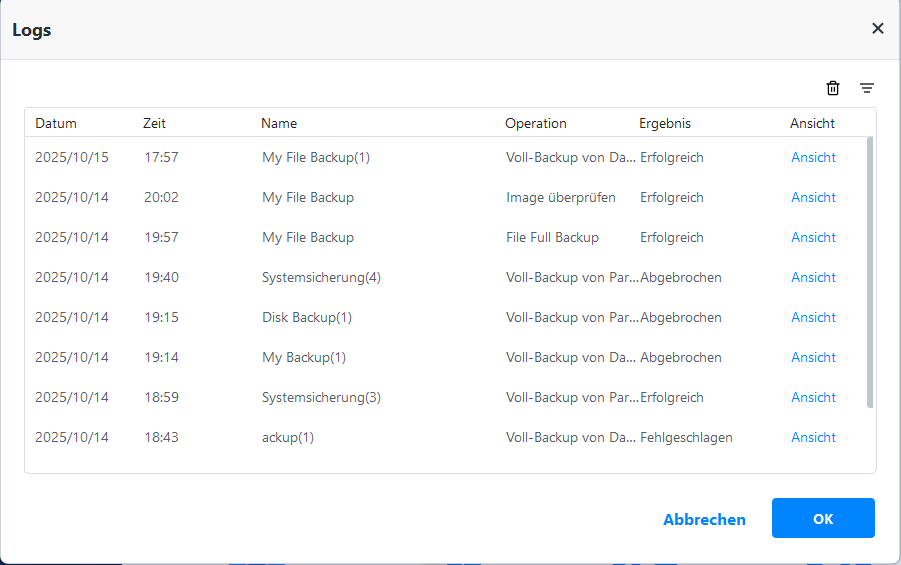View the Fehlgeschlagen ackup(1) log entry
Image resolution: width=901 pixels, height=565 pixels.
pyautogui.click(x=813, y=437)
